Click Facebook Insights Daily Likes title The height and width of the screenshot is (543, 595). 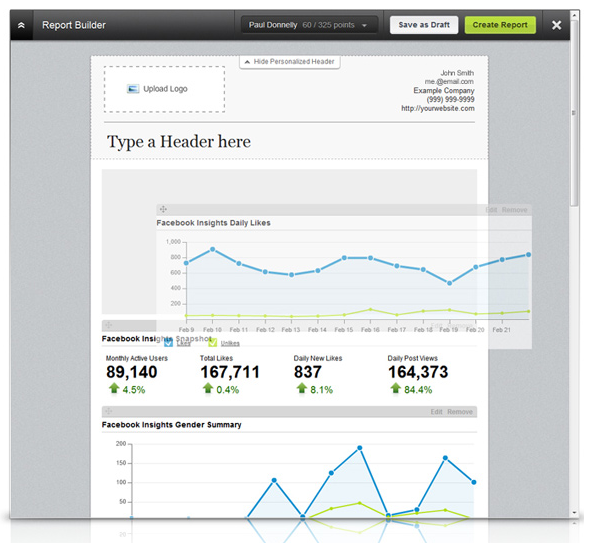[x=213, y=223]
